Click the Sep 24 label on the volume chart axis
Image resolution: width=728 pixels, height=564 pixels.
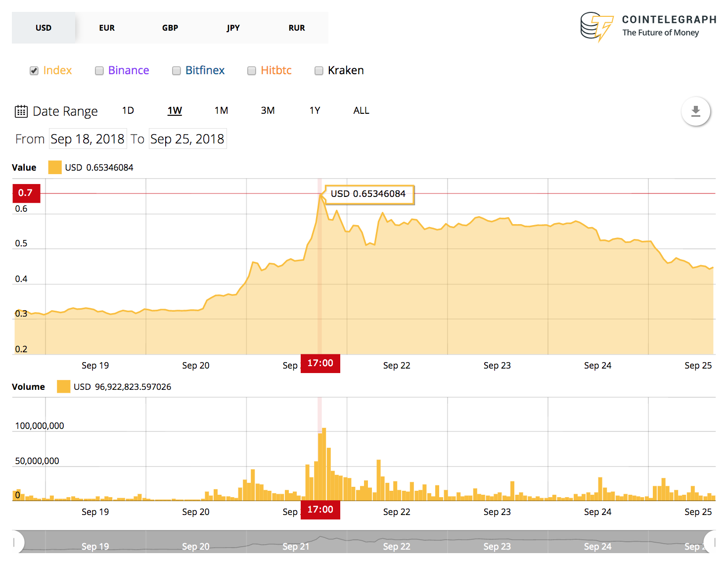(597, 512)
